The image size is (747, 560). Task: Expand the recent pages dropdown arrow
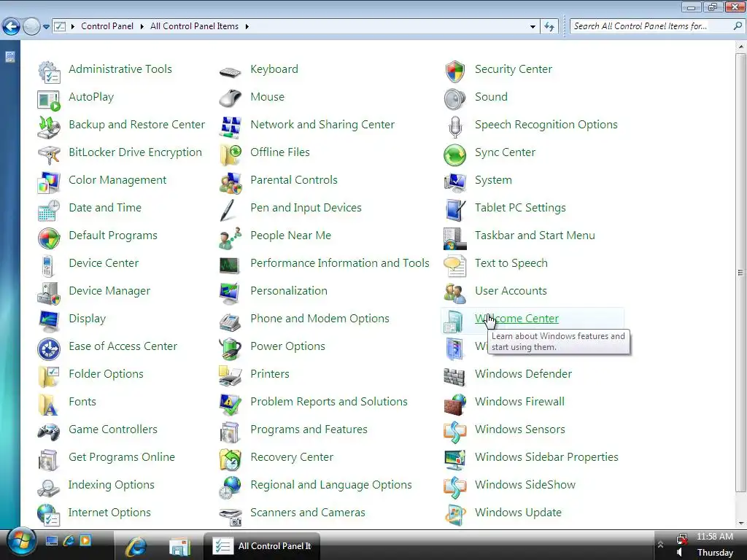[46, 27]
